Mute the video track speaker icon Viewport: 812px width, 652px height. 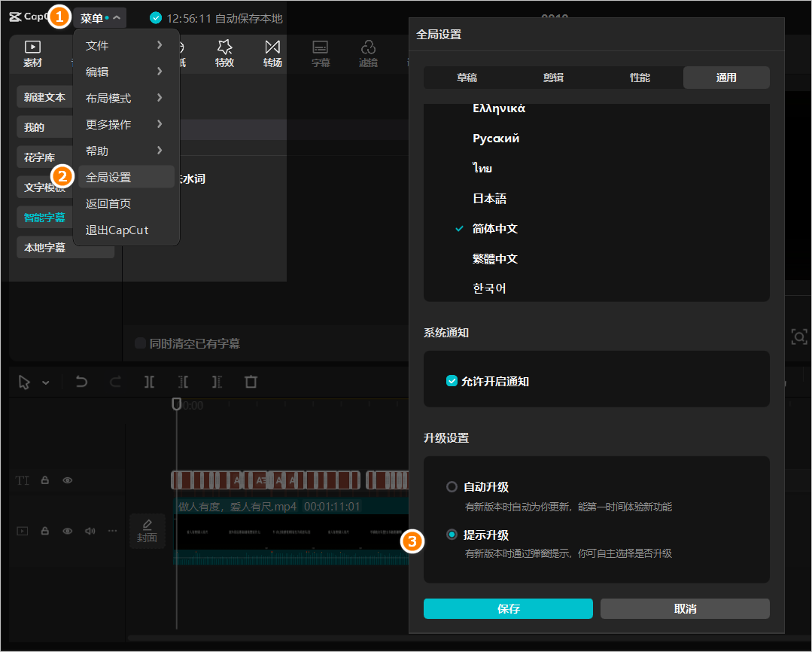[90, 531]
